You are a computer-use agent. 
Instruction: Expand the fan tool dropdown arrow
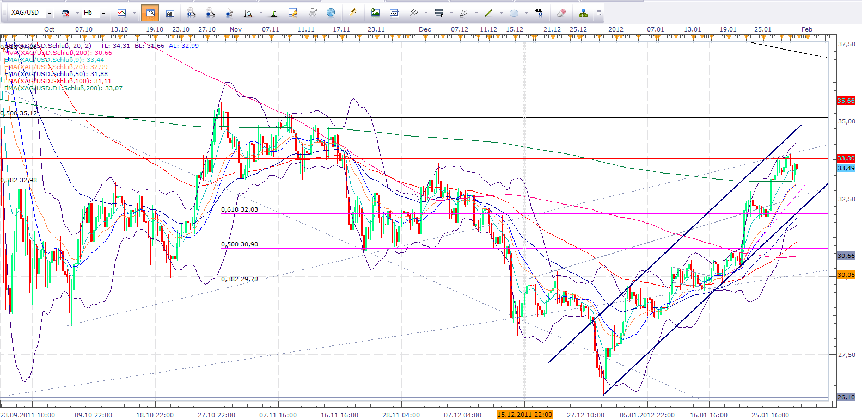[x=476, y=13]
